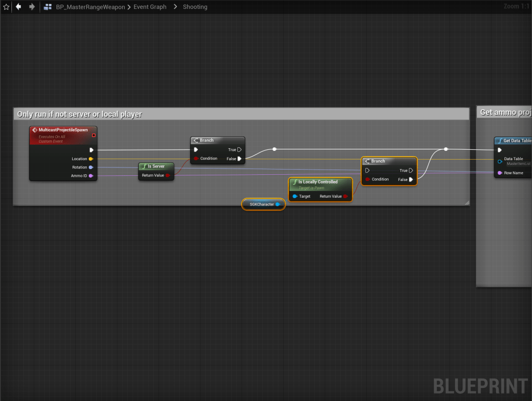
Task: Click the MulticastProjectileSpawn event delegate pin
Action: pyautogui.click(x=94, y=135)
